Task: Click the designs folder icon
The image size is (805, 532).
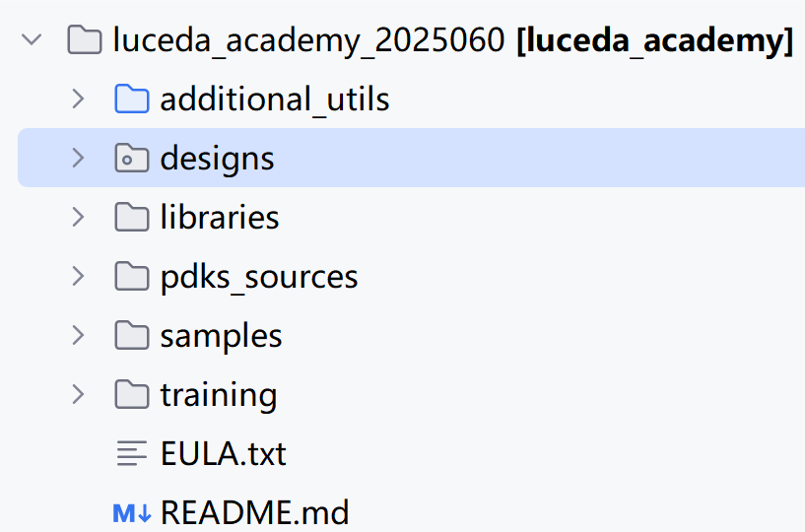Action: tap(131, 159)
